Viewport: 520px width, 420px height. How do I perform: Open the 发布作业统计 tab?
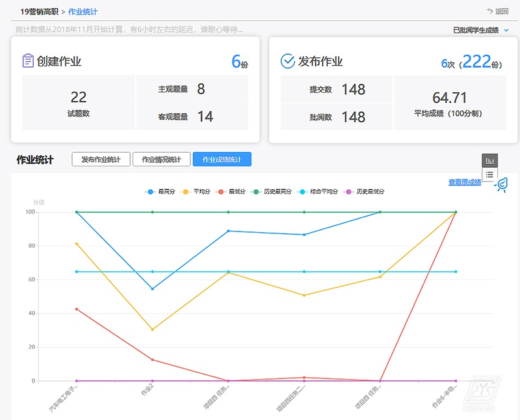101,159
